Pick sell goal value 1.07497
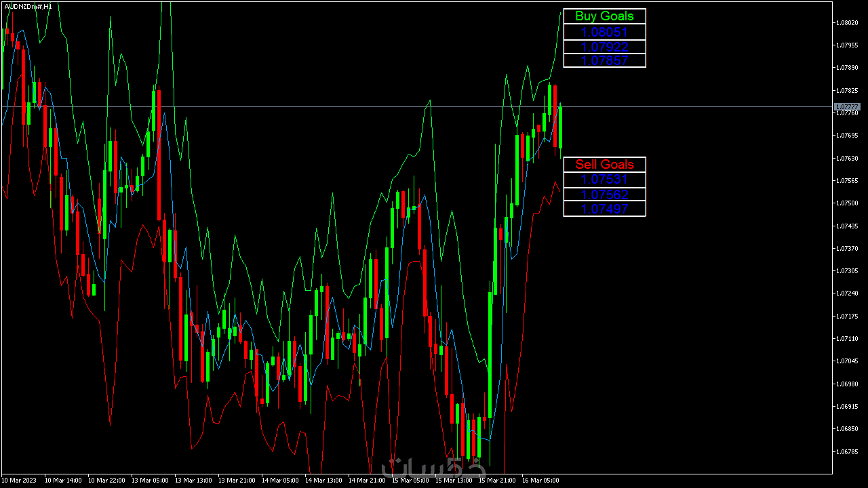 (x=604, y=209)
